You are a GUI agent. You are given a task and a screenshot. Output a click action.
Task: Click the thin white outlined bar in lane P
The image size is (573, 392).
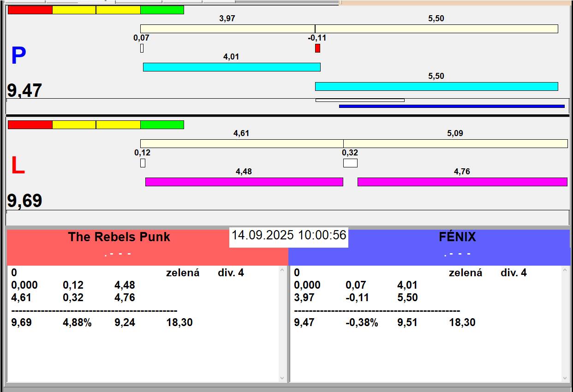(360, 100)
